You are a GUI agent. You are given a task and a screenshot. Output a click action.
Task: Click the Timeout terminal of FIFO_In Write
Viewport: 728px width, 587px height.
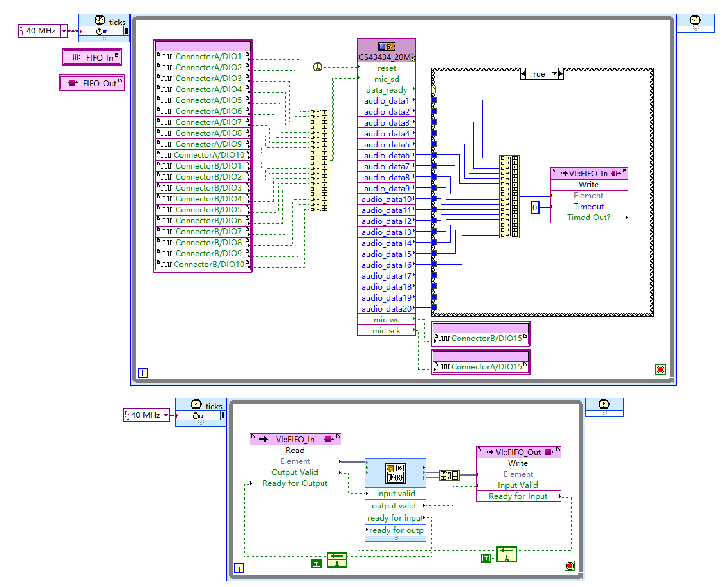point(589,207)
